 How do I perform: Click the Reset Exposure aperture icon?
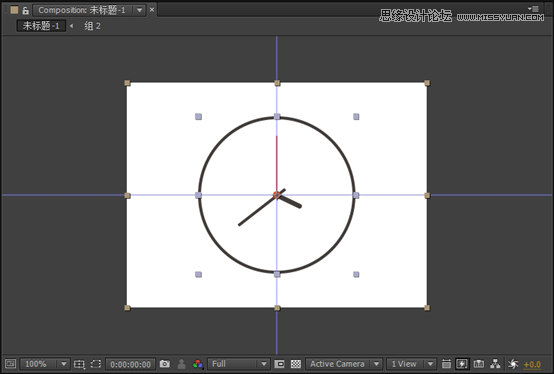513,364
